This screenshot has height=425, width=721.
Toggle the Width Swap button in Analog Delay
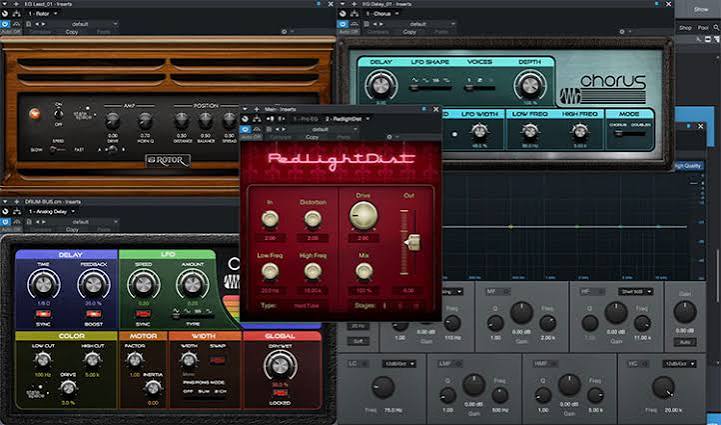coord(217,360)
